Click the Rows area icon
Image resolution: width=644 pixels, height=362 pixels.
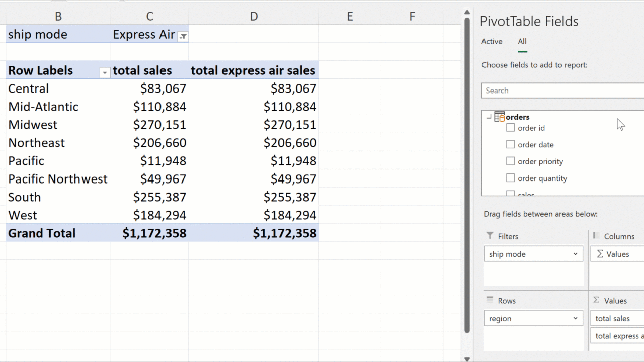click(490, 300)
